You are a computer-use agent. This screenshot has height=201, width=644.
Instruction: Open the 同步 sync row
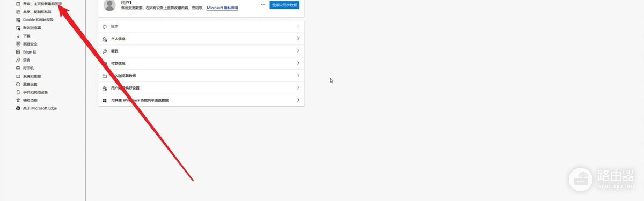click(x=201, y=26)
